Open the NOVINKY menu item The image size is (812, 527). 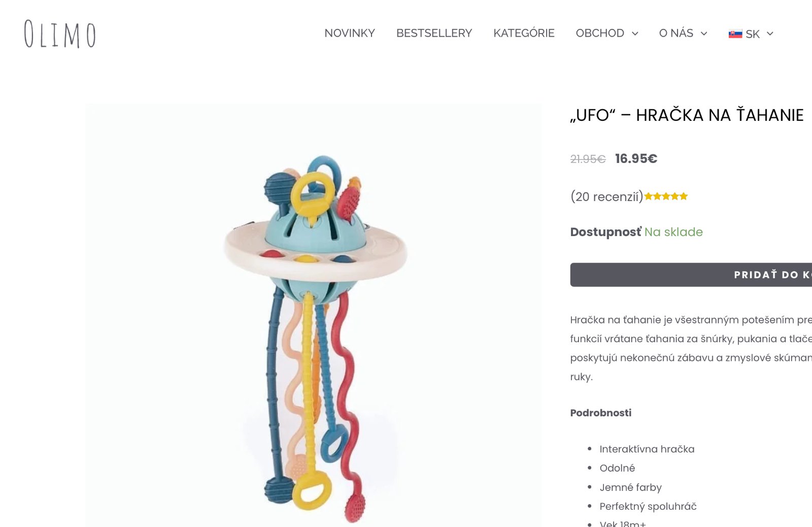tap(350, 33)
